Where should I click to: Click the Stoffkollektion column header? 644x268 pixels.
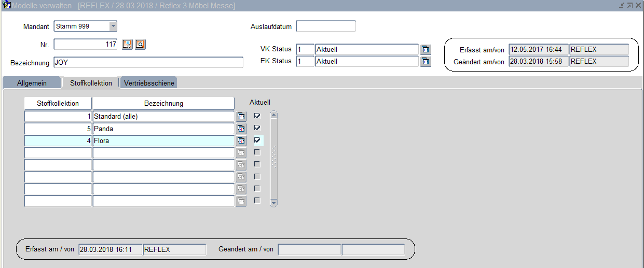(58, 103)
